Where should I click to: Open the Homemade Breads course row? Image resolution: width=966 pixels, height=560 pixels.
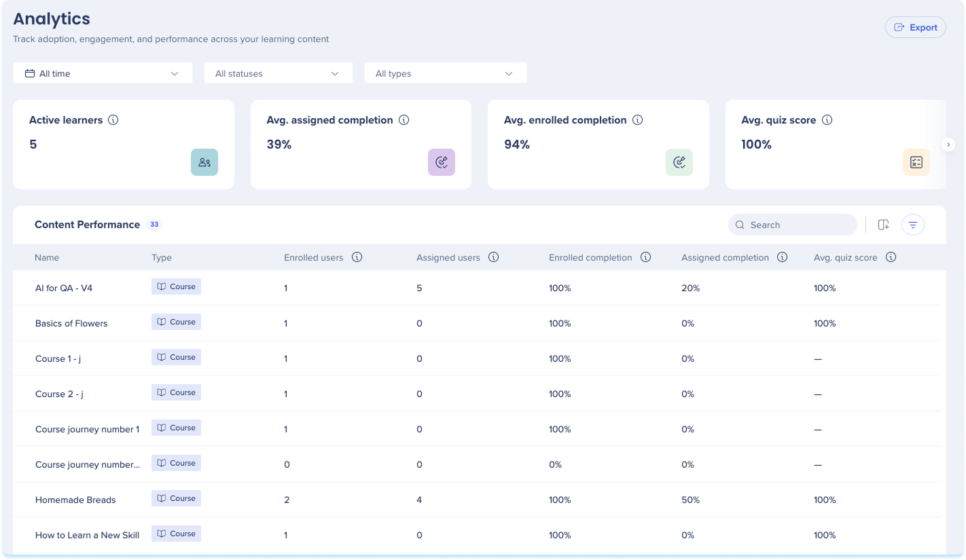476,500
